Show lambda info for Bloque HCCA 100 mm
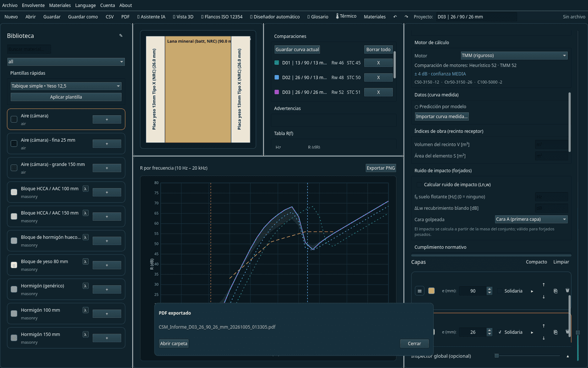This screenshot has width=588, height=368. point(85,188)
